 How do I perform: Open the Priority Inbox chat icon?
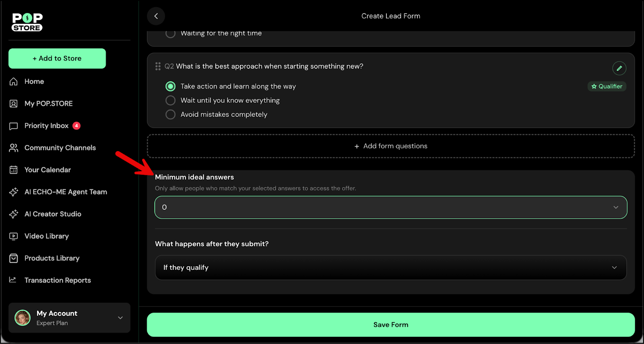(14, 126)
